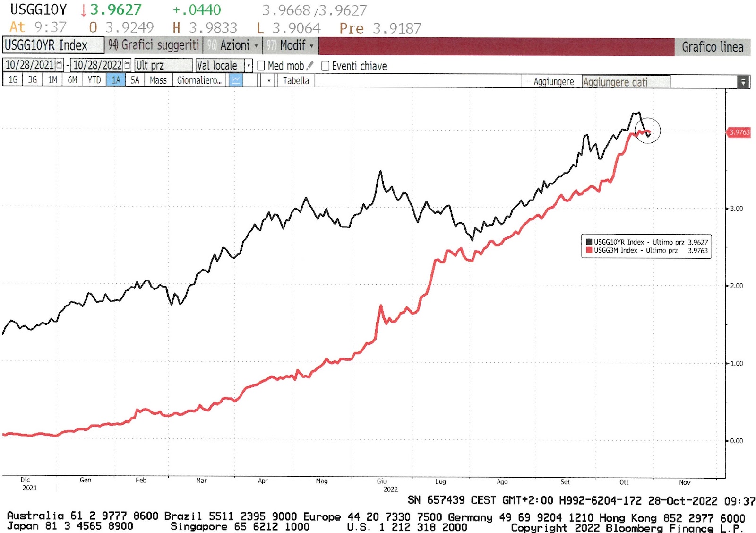Click the USGG10Y ticker header text
The height and width of the screenshot is (533, 756).
point(38,9)
